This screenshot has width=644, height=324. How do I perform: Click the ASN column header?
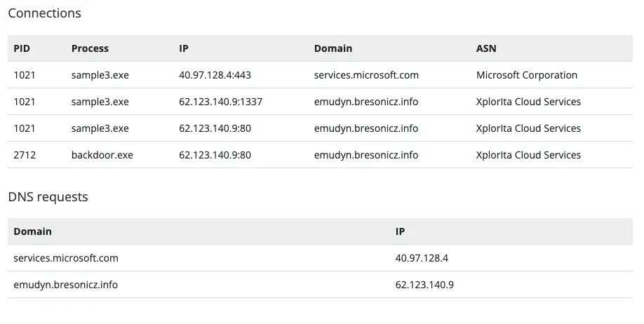pyautogui.click(x=486, y=48)
